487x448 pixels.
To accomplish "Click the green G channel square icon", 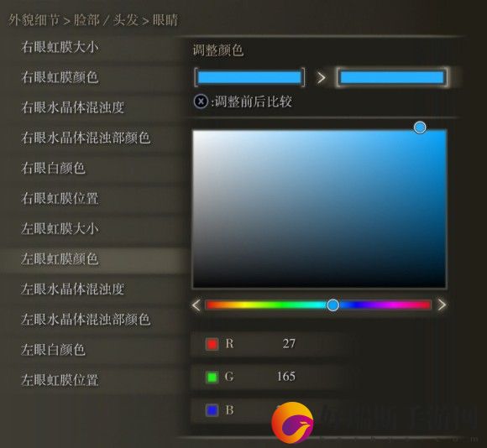I will coord(212,377).
